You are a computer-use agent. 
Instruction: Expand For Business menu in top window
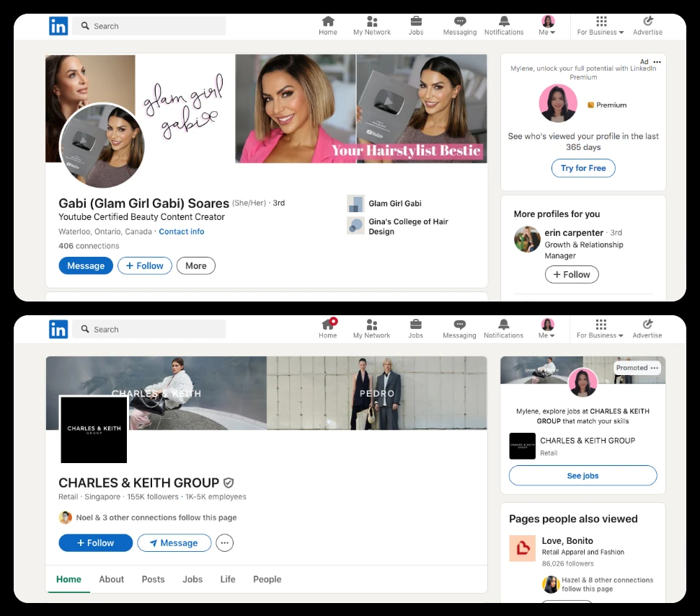point(601,25)
